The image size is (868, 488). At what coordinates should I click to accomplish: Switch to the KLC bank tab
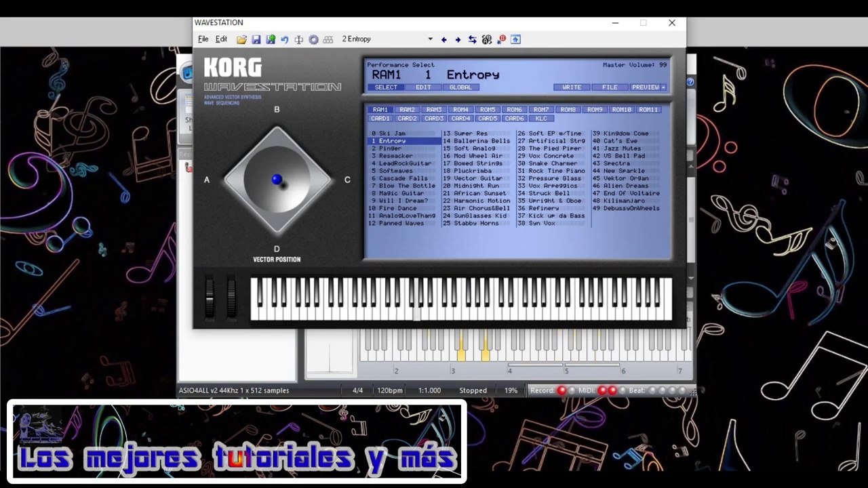pos(541,119)
